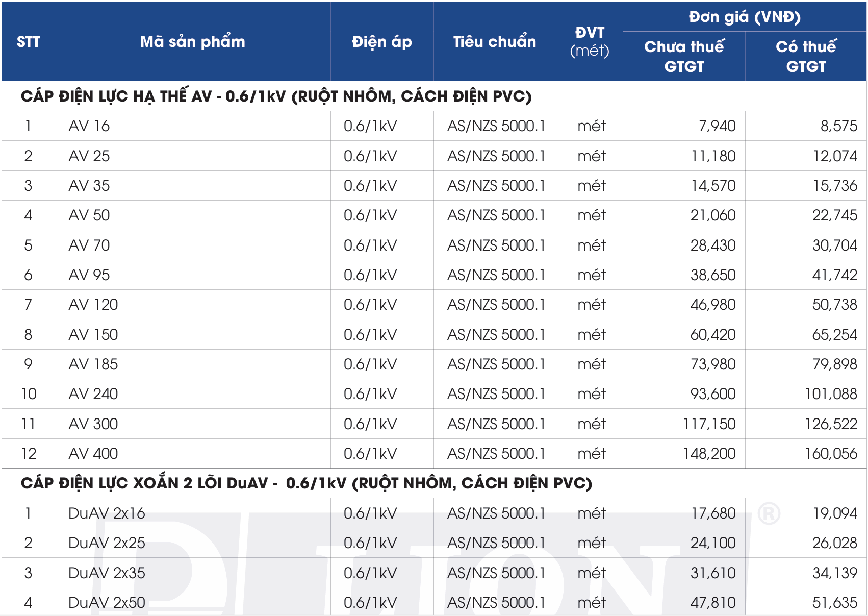Click the AV 95 product code
Screen dimensions: 868x616
point(89,275)
